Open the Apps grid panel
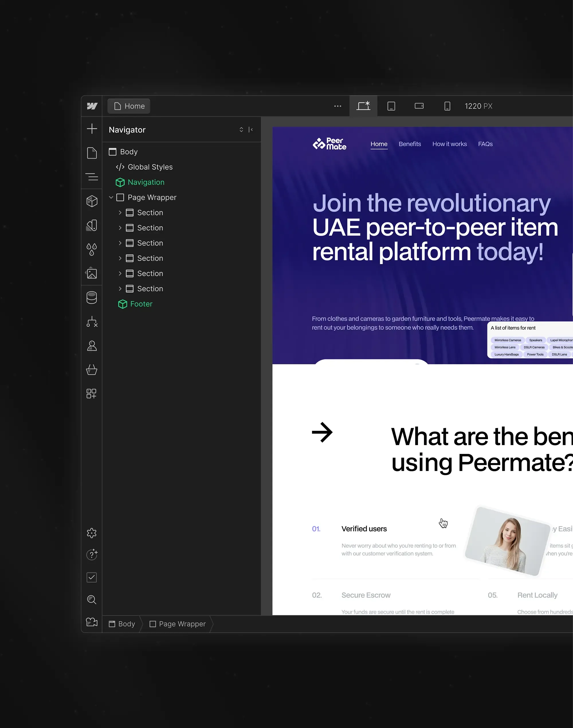This screenshot has width=573, height=728. coord(91,394)
